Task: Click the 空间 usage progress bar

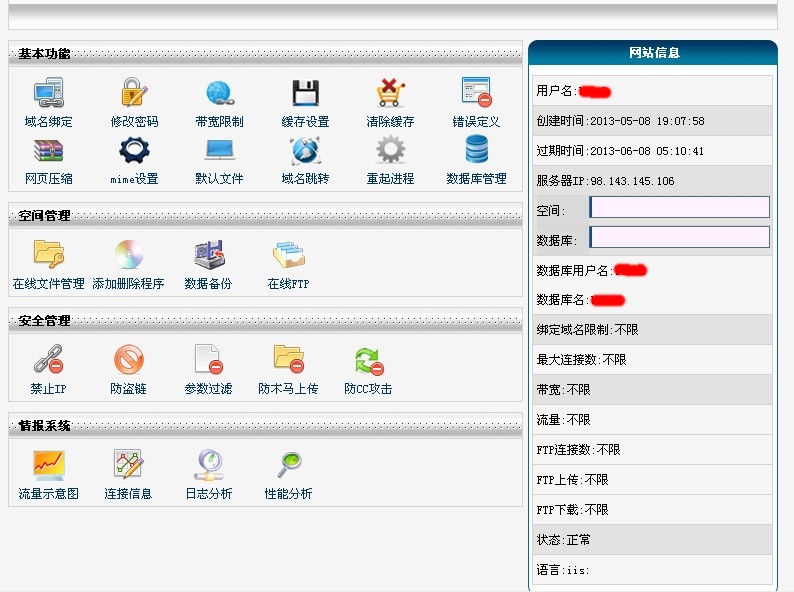Action: [x=680, y=207]
